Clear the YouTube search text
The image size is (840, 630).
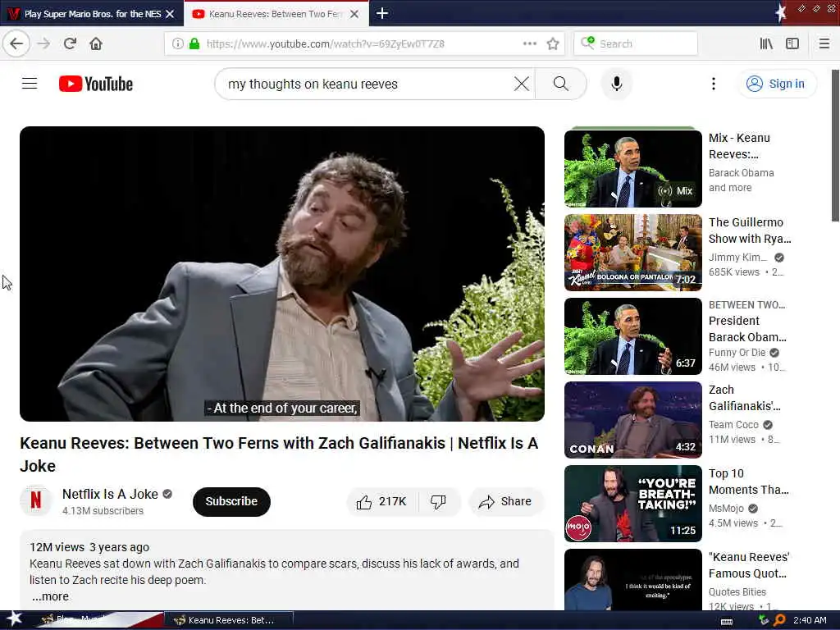click(522, 84)
